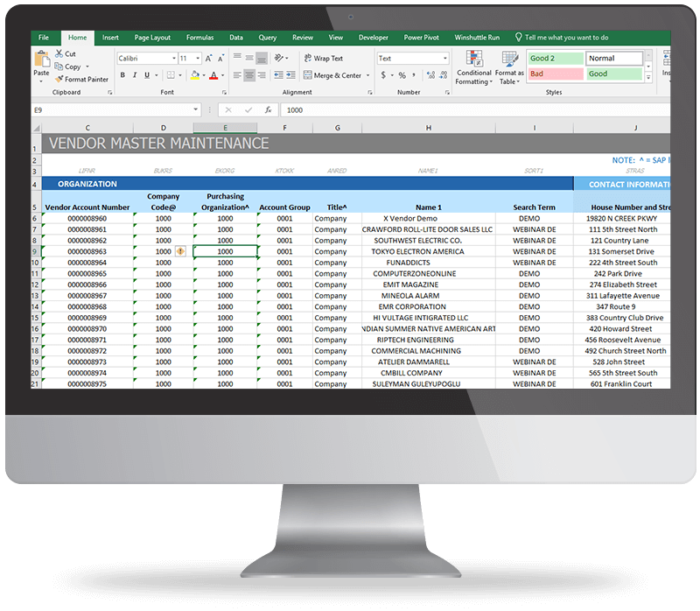Toggle Italic formatting
The image size is (700, 611).
click(x=135, y=75)
